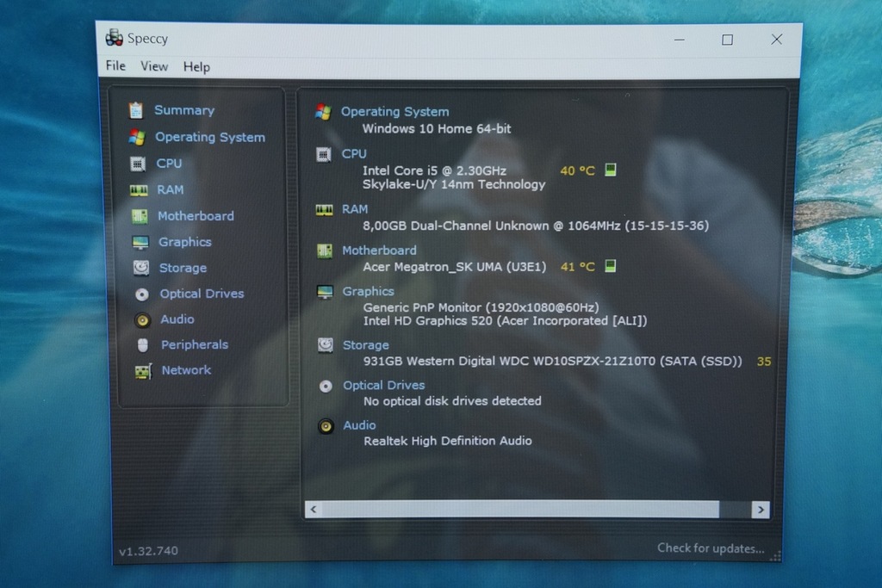Click the Peripherals mouse icon in sidebar
This screenshot has width=882, height=588.
tap(143, 345)
